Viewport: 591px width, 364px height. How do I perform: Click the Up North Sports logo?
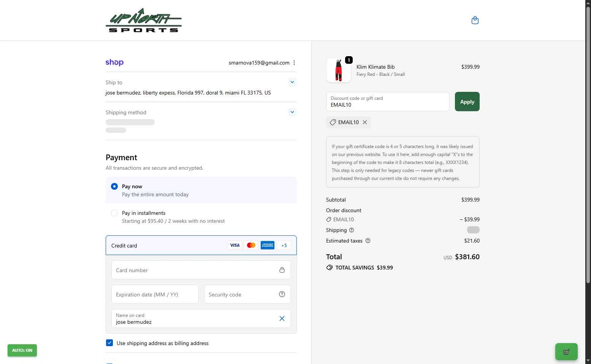click(x=144, y=20)
